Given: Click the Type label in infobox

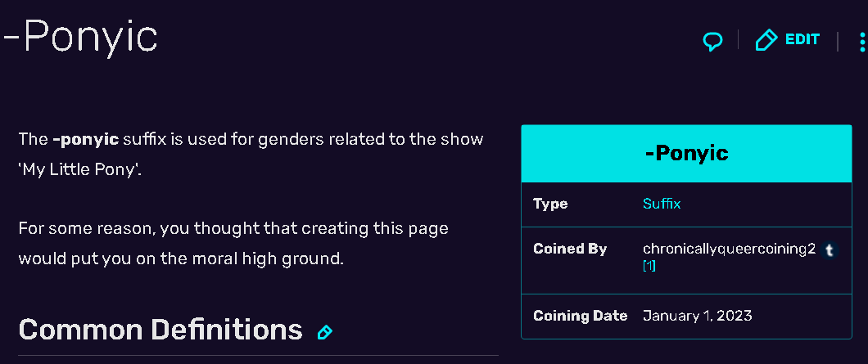Looking at the screenshot, I should [550, 204].
